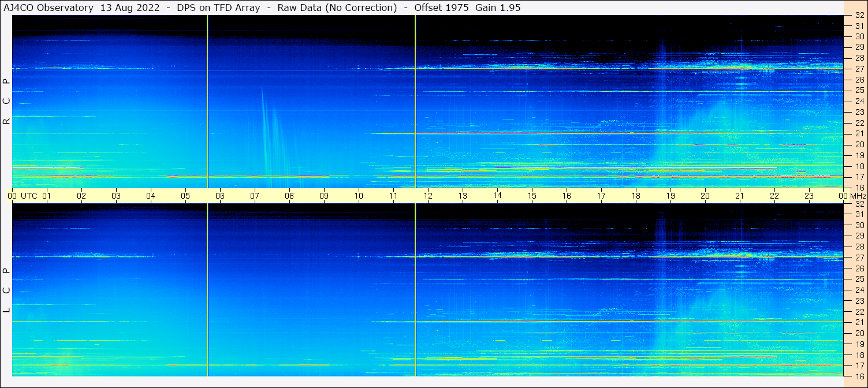Click the 26 MHz label on LCP frequency scale
The image size is (868, 388).
859,268
